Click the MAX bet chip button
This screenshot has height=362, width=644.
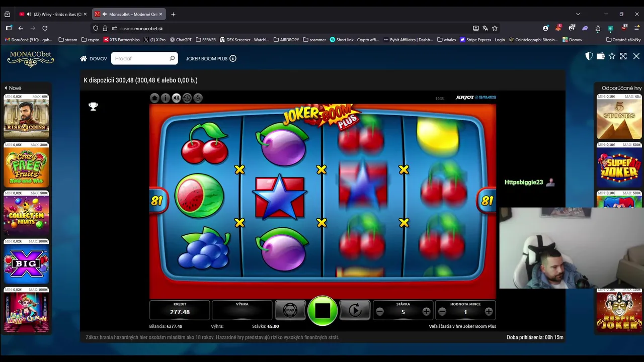click(x=290, y=310)
